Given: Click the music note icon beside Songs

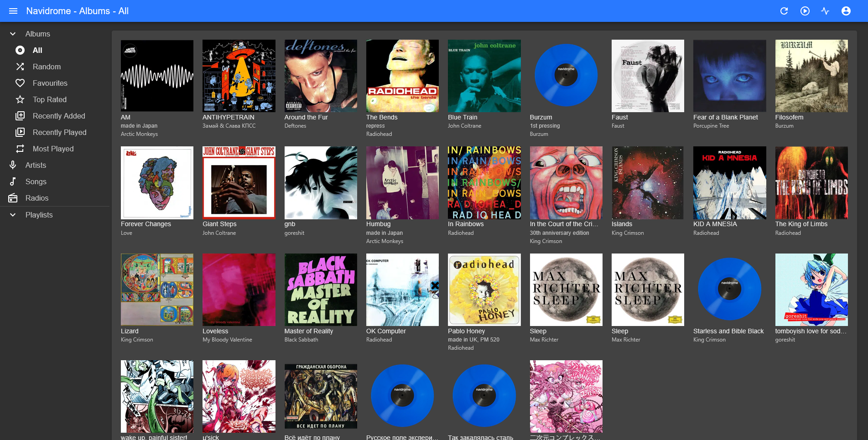Looking at the screenshot, I should click(x=13, y=181).
